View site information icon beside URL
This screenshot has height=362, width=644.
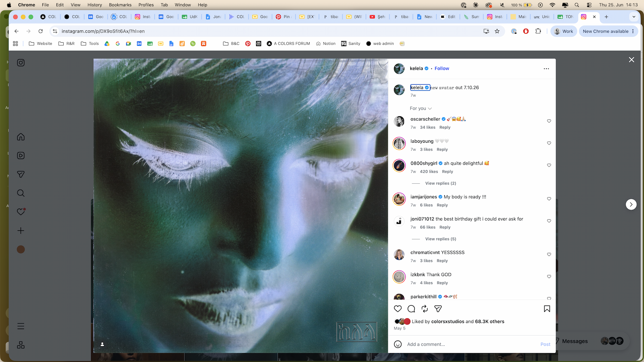pyautogui.click(x=55, y=31)
